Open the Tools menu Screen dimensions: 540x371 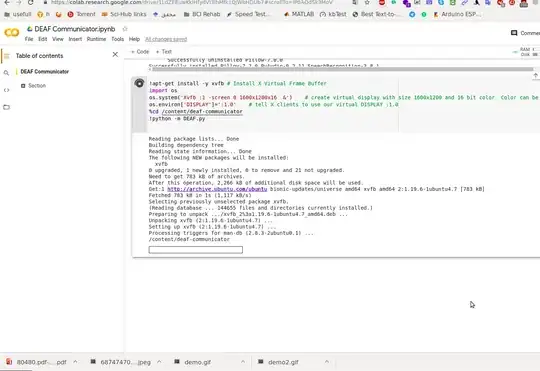pos(117,39)
